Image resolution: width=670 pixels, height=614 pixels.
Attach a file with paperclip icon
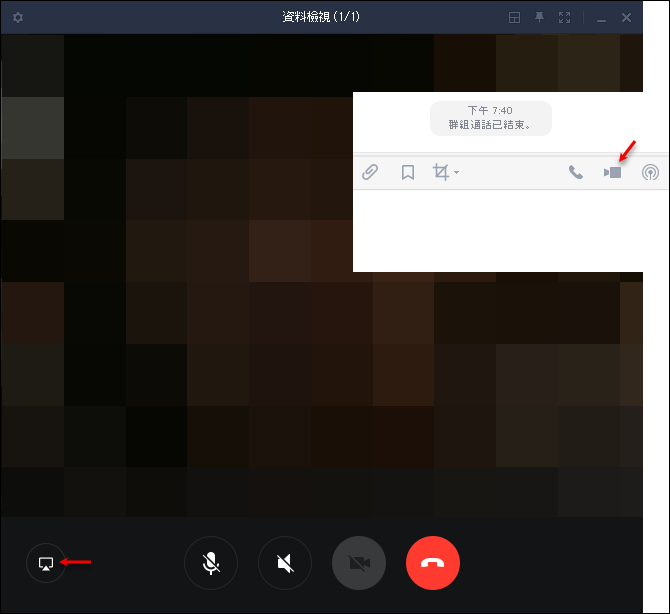(370, 172)
